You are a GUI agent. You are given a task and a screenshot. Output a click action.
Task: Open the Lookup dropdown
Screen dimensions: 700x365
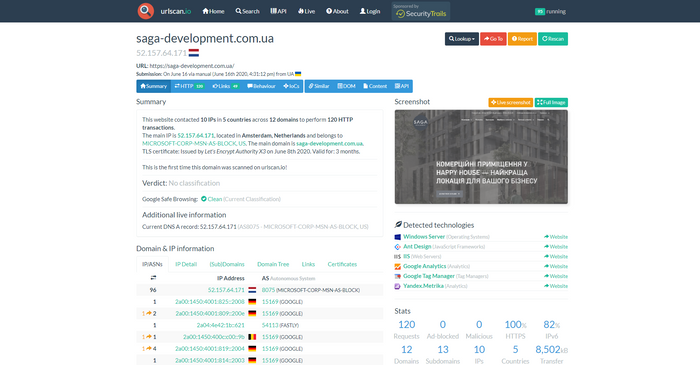(x=462, y=39)
